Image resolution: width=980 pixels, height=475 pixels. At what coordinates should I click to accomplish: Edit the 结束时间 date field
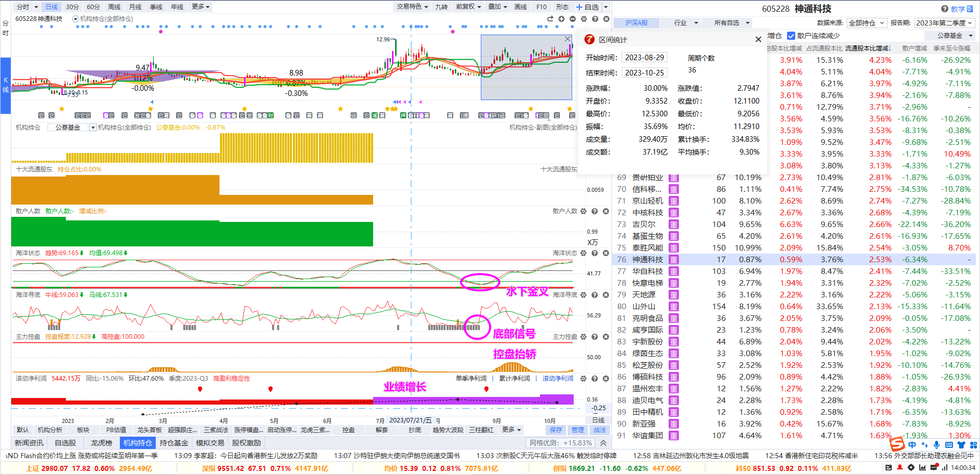coord(645,73)
